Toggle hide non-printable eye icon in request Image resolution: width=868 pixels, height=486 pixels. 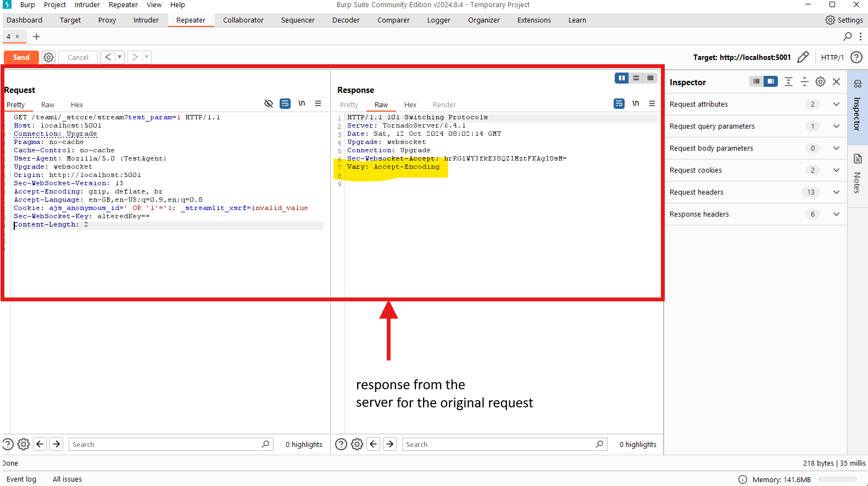coord(269,103)
